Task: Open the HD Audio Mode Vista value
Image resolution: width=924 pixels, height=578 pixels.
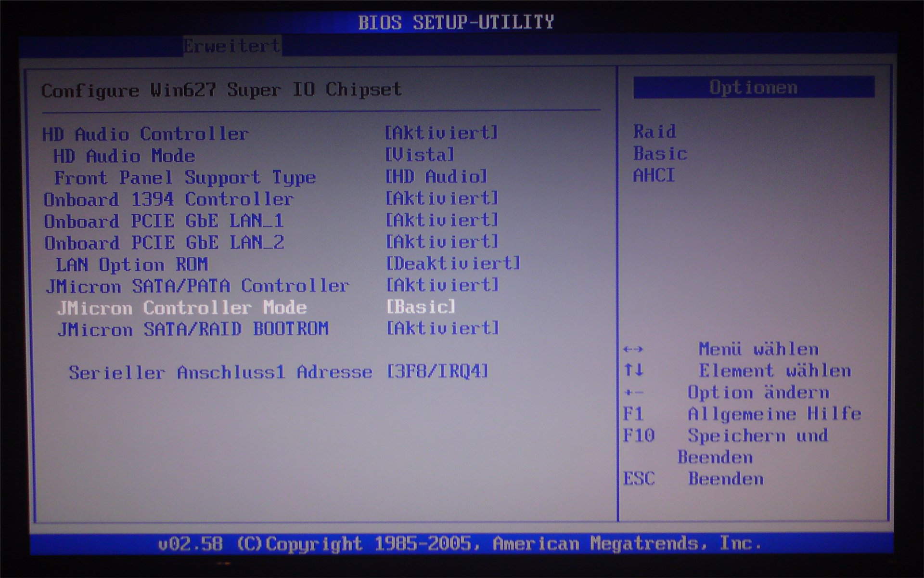Action: (420, 155)
